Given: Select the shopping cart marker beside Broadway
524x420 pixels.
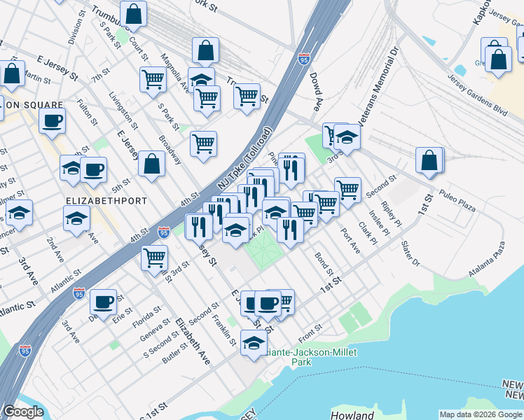Looking at the screenshot, I should (x=204, y=146).
